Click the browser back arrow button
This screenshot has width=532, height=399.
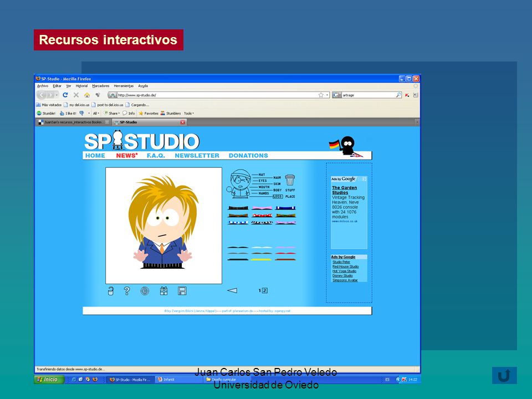(42, 95)
